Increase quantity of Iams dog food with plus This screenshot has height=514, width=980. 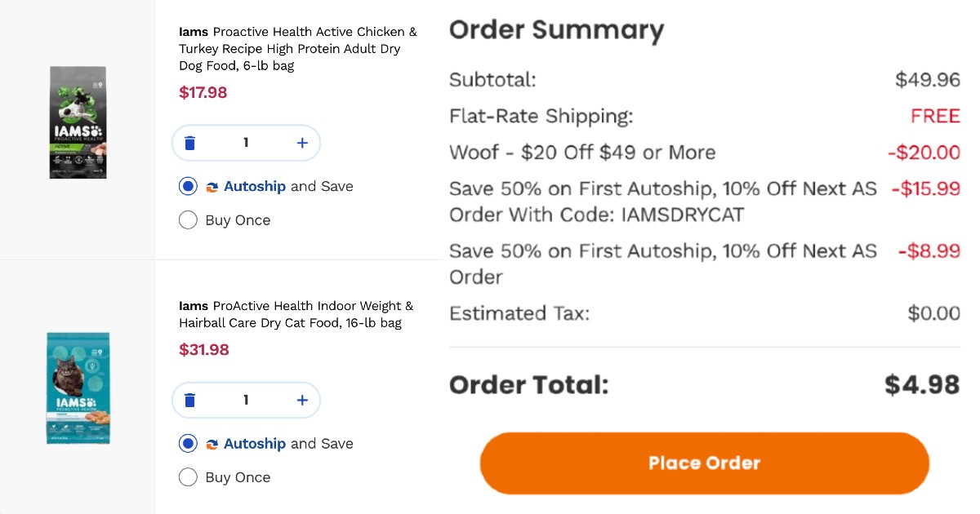(302, 144)
